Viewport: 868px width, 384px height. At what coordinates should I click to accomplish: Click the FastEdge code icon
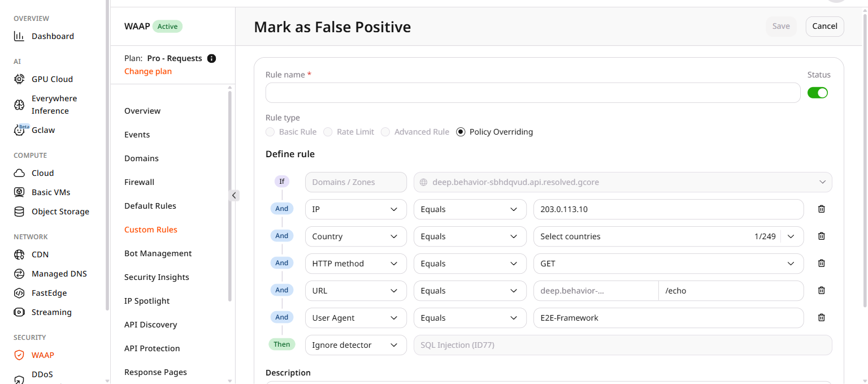pos(19,293)
